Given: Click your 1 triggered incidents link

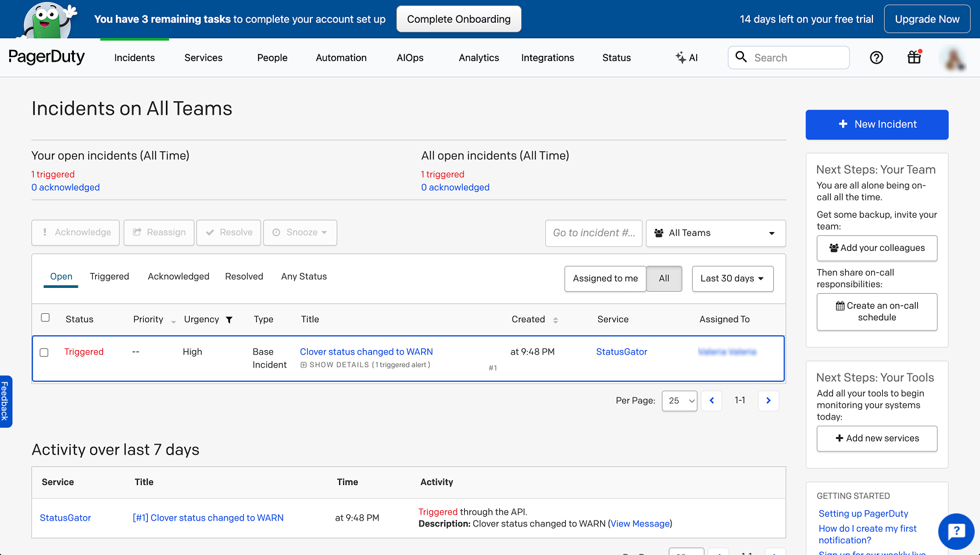Looking at the screenshot, I should point(53,174).
